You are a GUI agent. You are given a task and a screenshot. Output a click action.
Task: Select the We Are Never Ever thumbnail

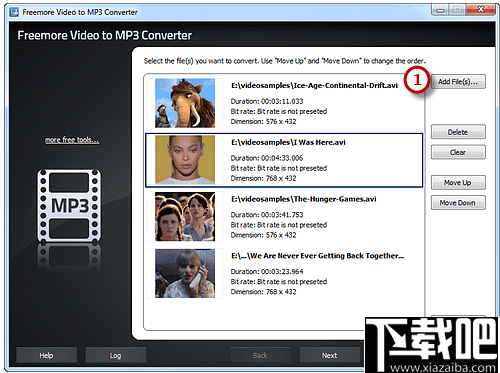click(x=185, y=273)
